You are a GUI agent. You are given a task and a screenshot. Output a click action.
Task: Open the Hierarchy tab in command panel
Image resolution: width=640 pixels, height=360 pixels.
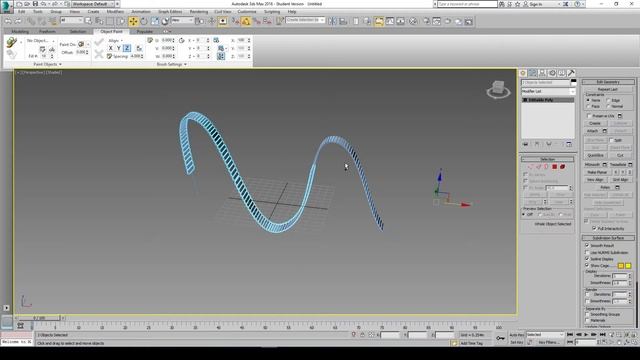(542, 73)
